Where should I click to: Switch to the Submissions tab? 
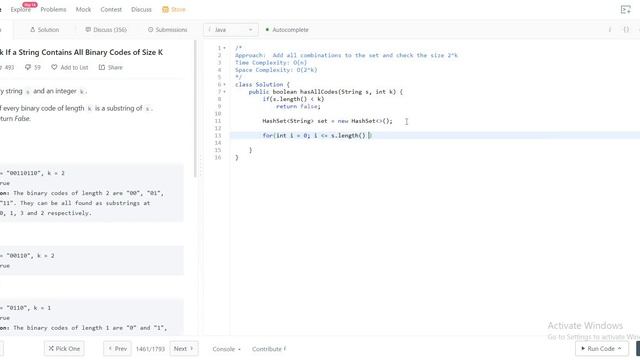167,30
